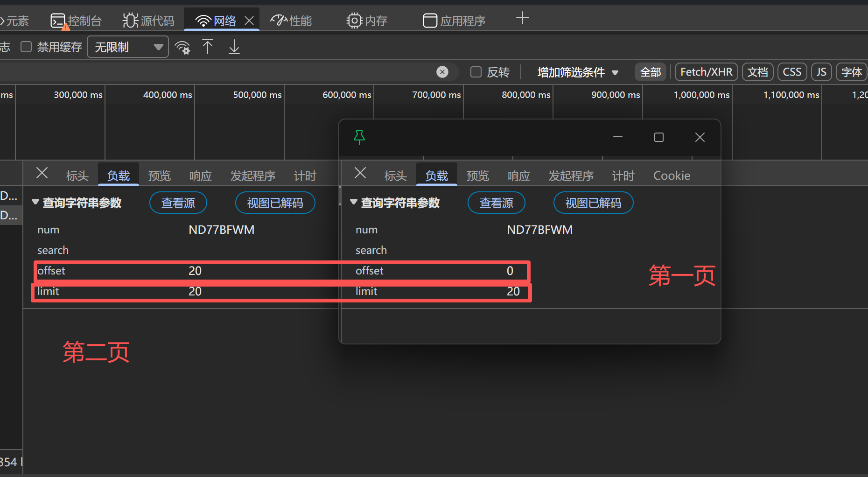The height and width of the screenshot is (477, 868).
Task: Toggle the 反转 invert checkbox
Action: (x=476, y=72)
